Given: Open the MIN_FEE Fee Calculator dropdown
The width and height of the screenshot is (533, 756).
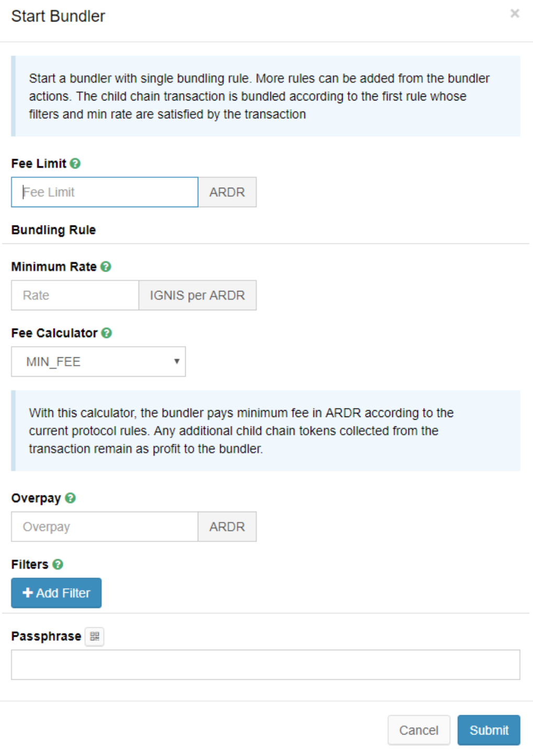Looking at the screenshot, I should click(98, 362).
